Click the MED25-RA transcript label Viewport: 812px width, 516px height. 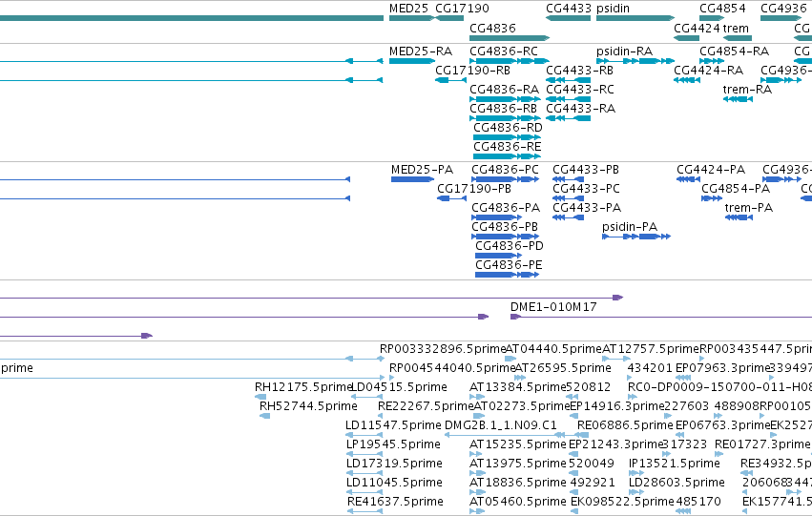coord(421,52)
